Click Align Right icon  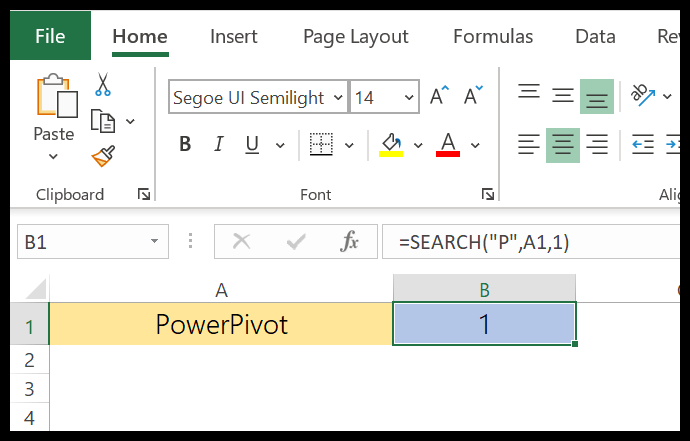(x=597, y=145)
